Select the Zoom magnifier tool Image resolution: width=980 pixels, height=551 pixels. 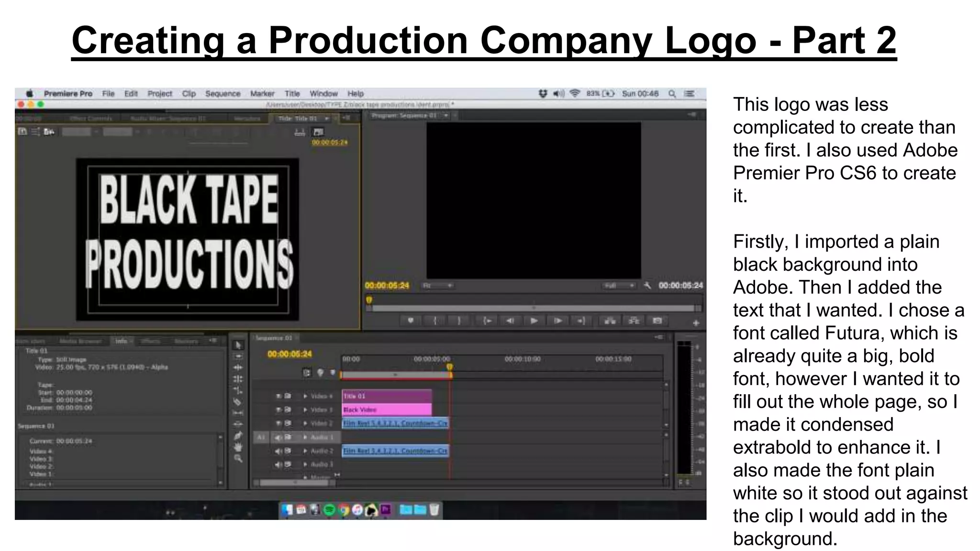(238, 459)
